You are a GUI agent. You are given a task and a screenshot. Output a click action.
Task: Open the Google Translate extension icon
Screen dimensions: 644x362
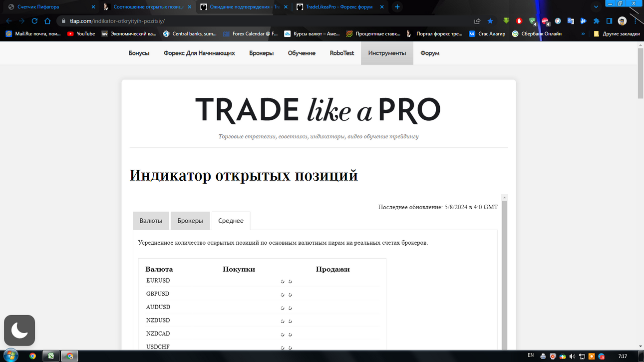[571, 21]
